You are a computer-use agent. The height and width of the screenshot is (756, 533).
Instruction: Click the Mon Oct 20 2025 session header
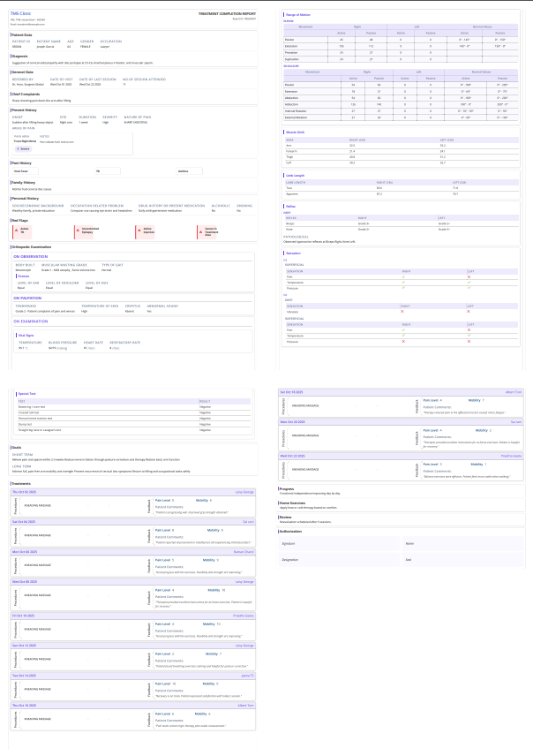(401, 422)
